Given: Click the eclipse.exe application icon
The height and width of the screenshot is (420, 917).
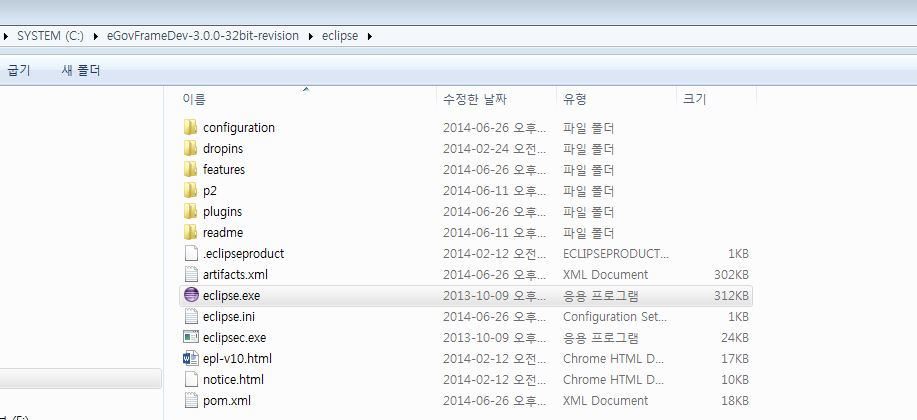Looking at the screenshot, I should click(192, 296).
